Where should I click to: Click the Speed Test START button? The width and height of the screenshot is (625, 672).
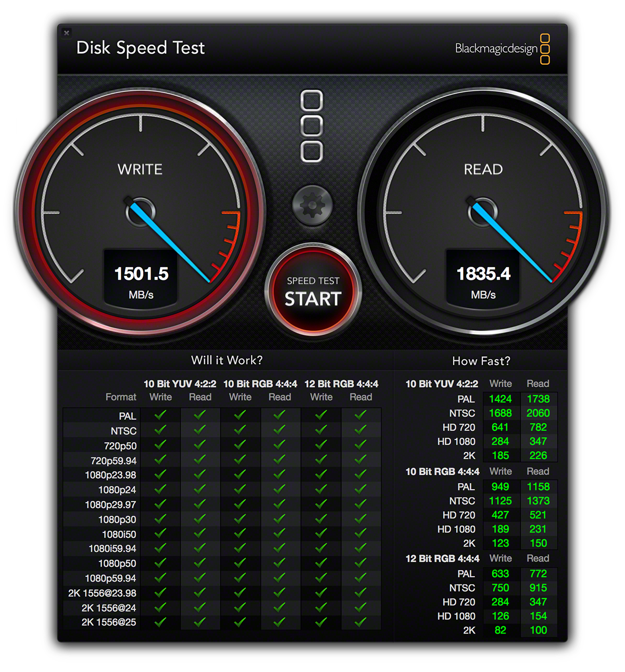[x=312, y=290]
